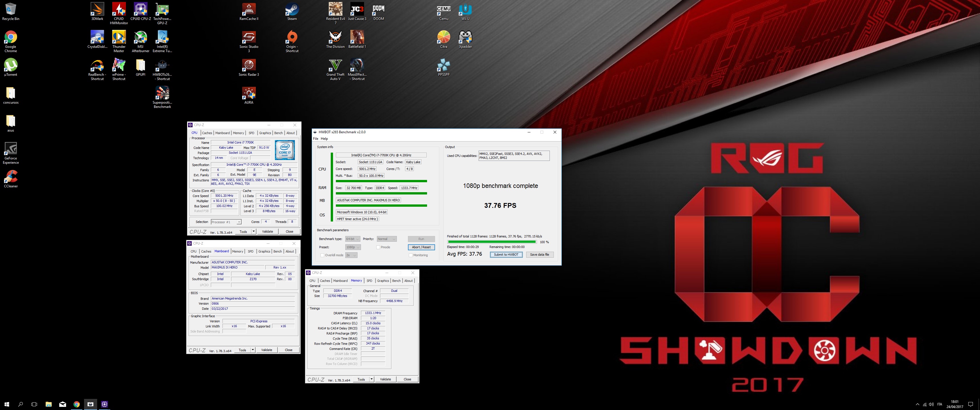Launch Resident Evil 7 icon

335,13
